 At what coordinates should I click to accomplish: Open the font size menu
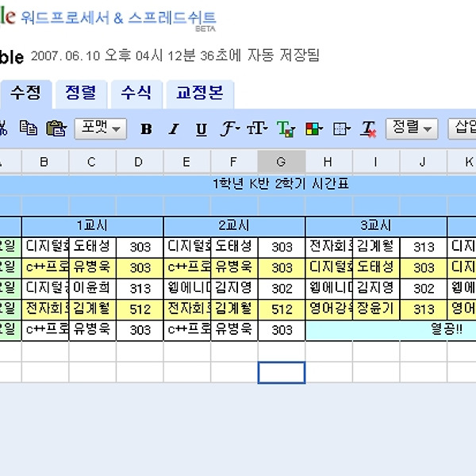(x=257, y=129)
